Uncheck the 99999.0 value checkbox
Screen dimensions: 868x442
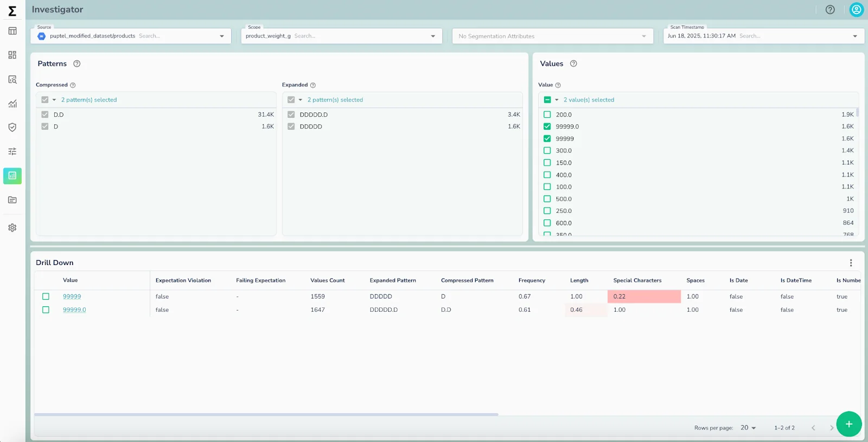pos(547,127)
